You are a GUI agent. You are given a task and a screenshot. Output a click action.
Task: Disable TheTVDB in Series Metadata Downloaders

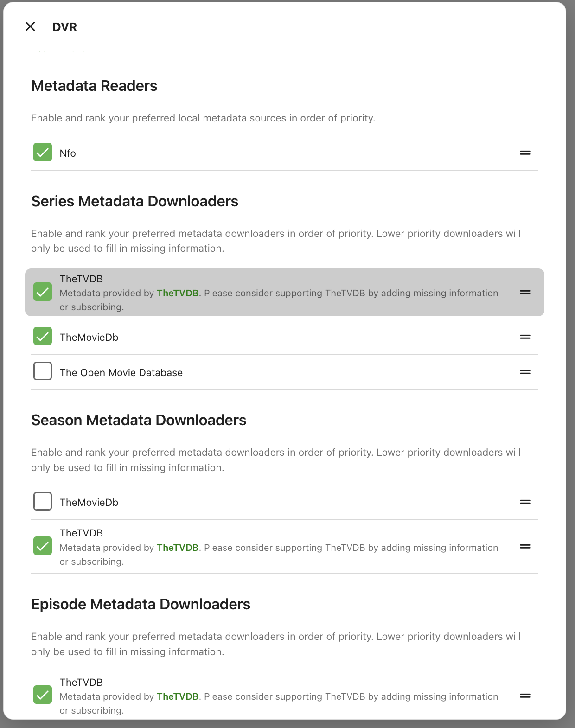click(x=43, y=292)
